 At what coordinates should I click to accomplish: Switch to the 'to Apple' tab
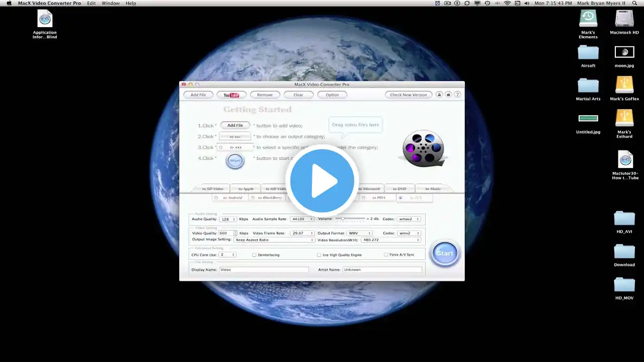coord(246,189)
